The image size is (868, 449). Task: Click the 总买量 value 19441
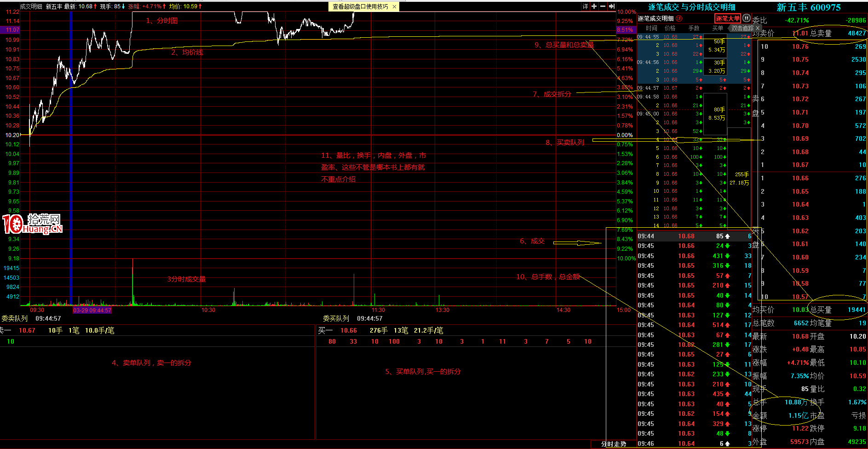(x=857, y=310)
